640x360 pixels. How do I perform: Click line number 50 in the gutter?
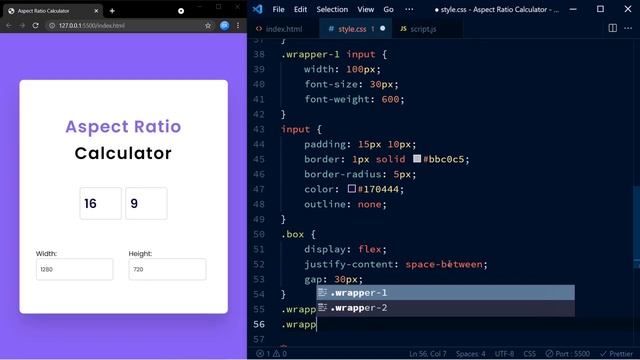[259, 234]
